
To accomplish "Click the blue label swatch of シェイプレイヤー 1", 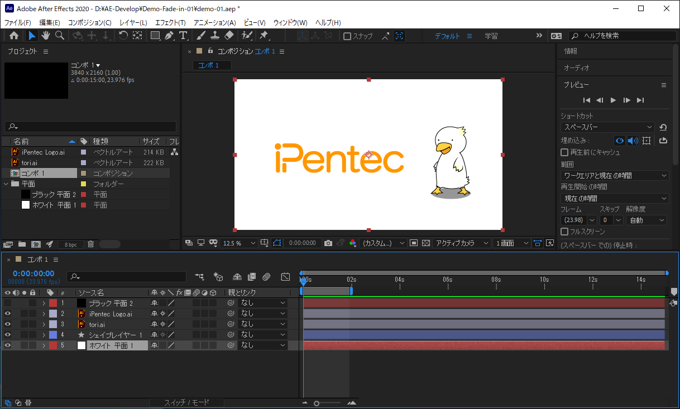I will click(x=53, y=335).
